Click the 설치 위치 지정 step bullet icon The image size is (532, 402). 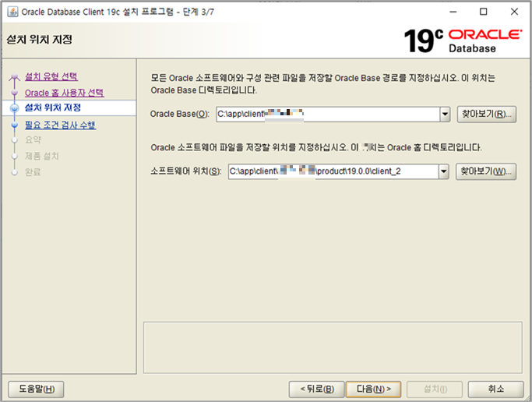15,108
